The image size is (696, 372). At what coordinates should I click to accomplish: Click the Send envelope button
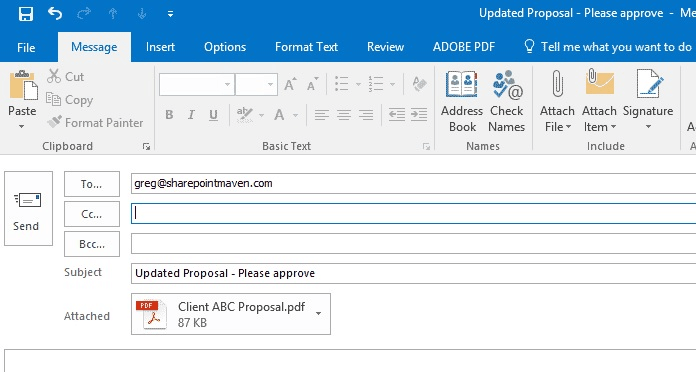(x=28, y=208)
